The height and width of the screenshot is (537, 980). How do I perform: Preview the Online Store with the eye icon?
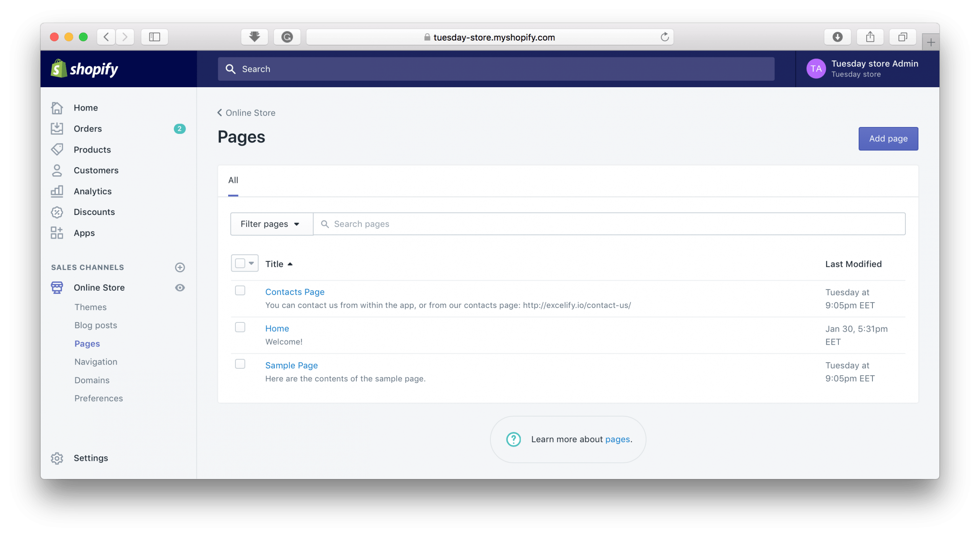[180, 288]
